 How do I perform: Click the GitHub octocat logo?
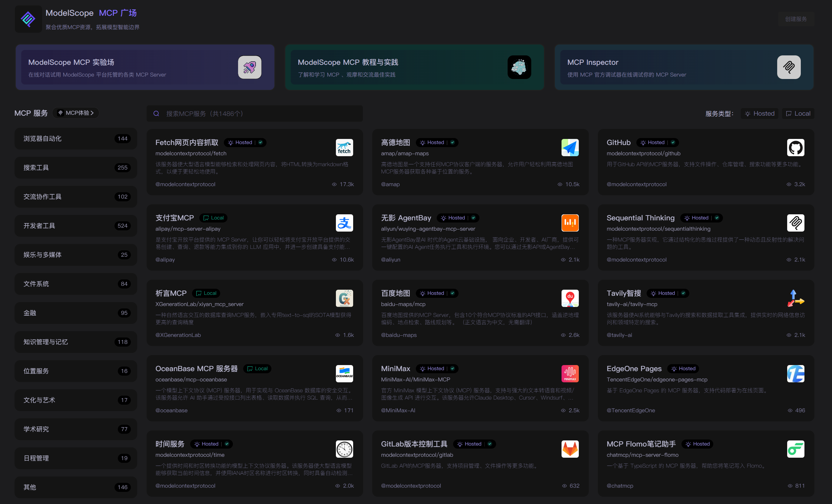coord(795,147)
